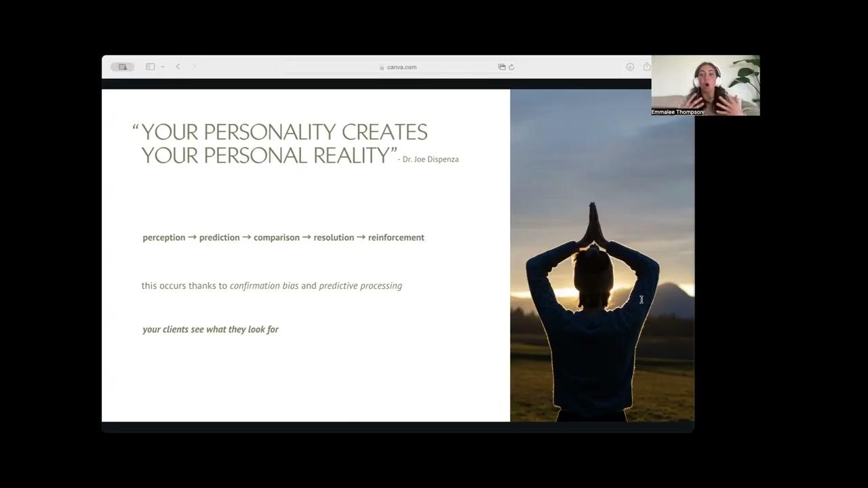This screenshot has height=488, width=868.
Task: Go back with the Safari back arrow
Action: click(x=178, y=67)
